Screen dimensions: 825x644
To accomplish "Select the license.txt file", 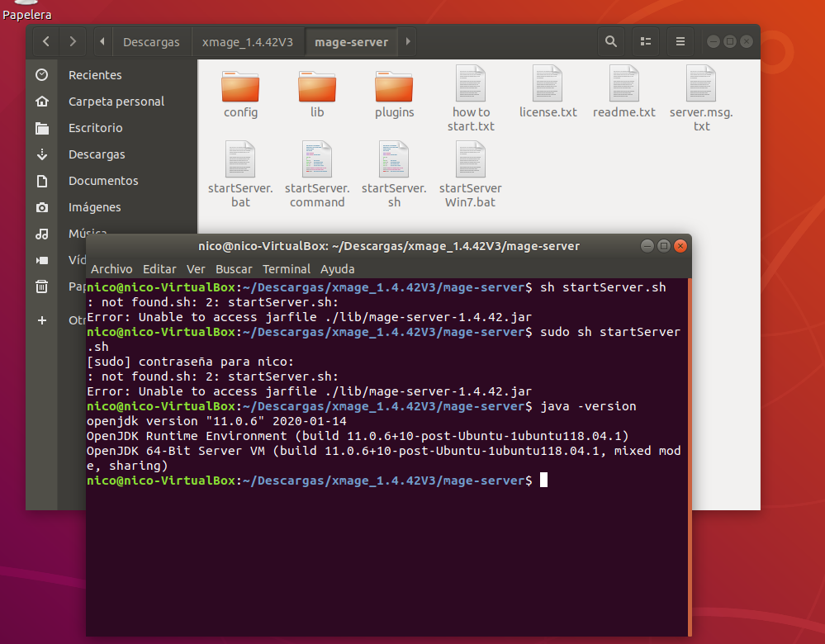I will [548, 92].
